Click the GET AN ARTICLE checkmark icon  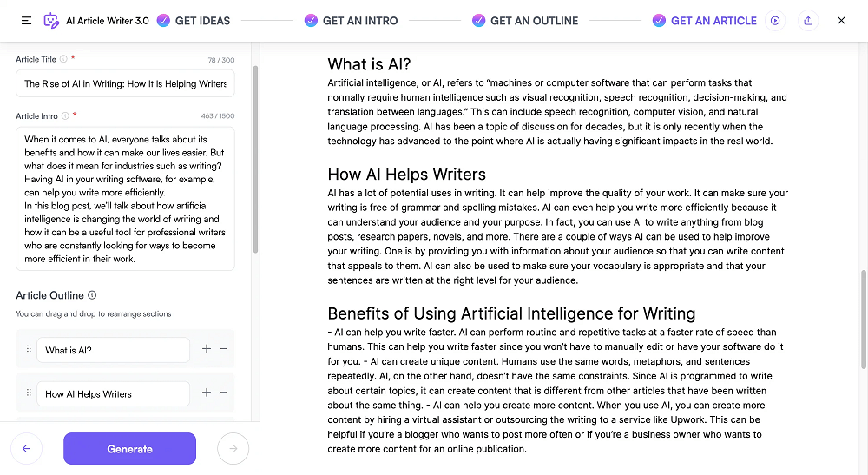point(659,21)
